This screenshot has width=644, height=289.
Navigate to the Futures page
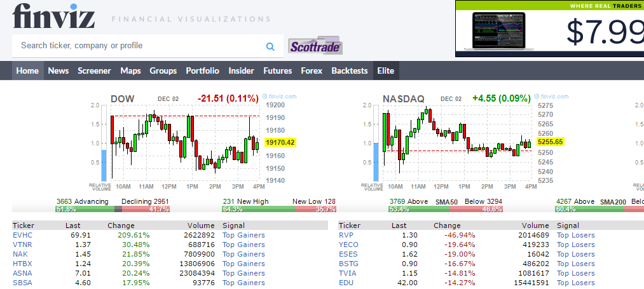[x=277, y=71]
